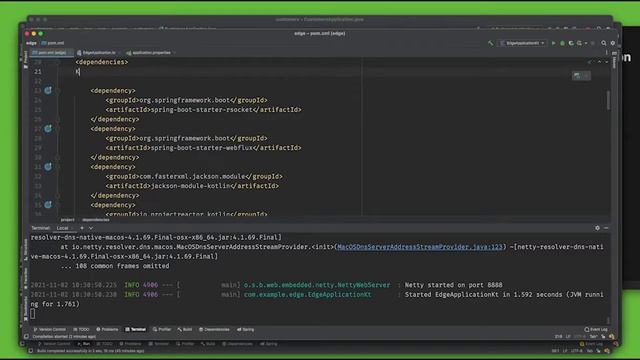The width and height of the screenshot is (640, 360).
Task: Open the Problems tool window
Action: pyautogui.click(x=107, y=329)
